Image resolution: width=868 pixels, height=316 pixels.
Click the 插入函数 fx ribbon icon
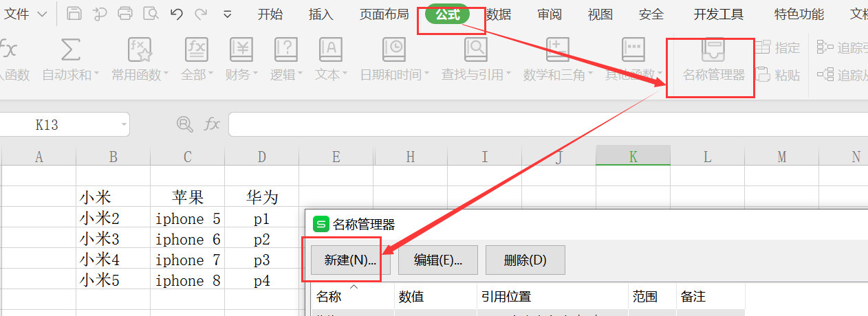7,49
